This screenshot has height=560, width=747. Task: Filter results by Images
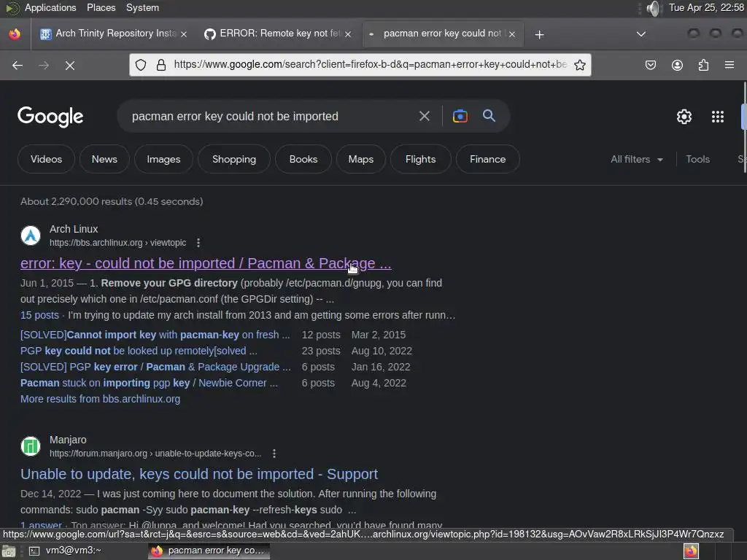click(x=163, y=159)
